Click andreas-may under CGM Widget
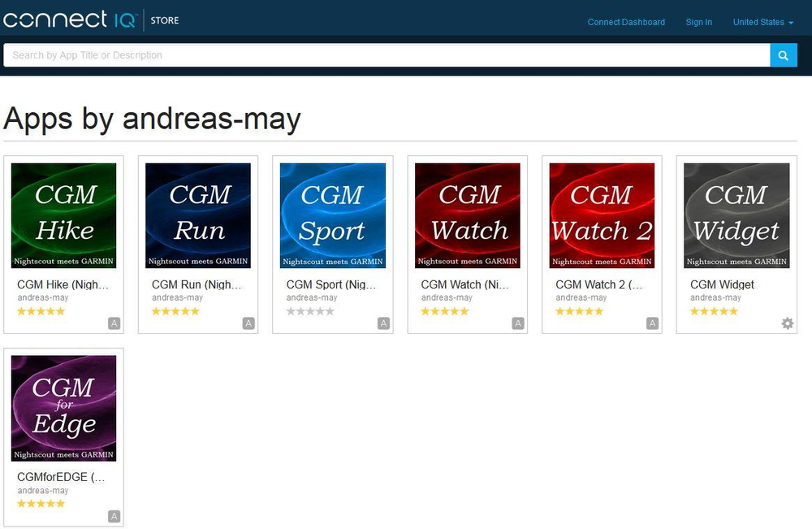812x529 pixels. tap(715, 297)
